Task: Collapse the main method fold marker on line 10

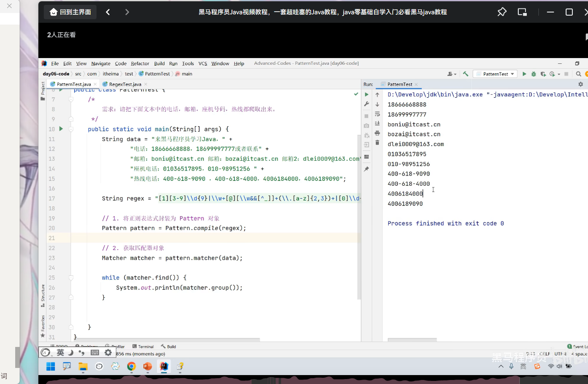Action: pos(71,129)
